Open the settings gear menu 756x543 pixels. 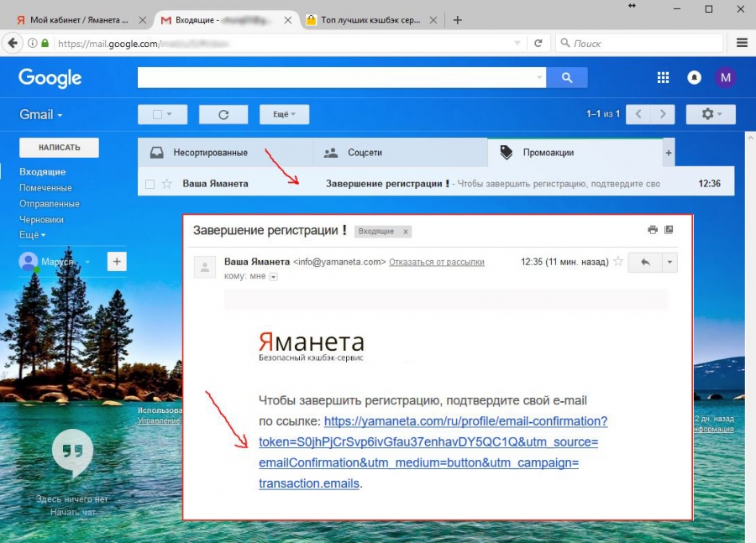tap(711, 114)
